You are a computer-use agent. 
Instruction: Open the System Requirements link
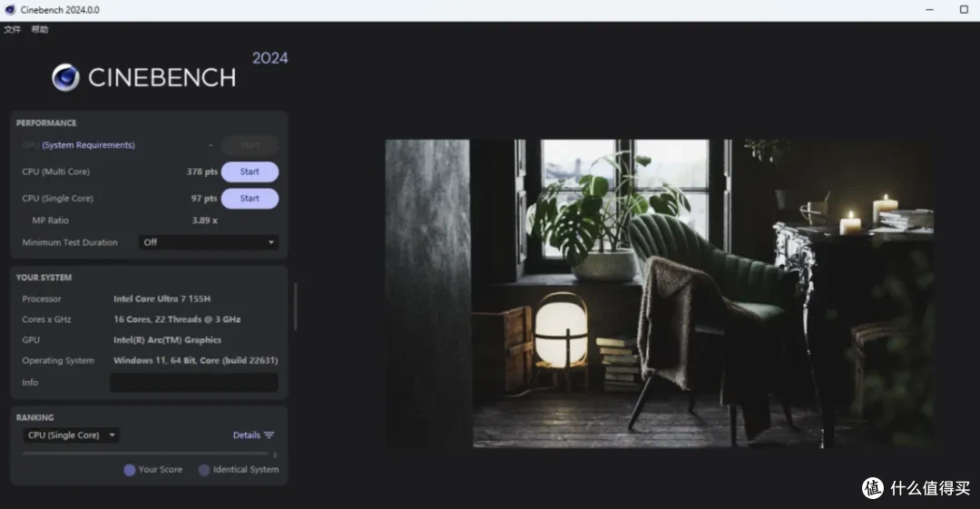point(88,145)
